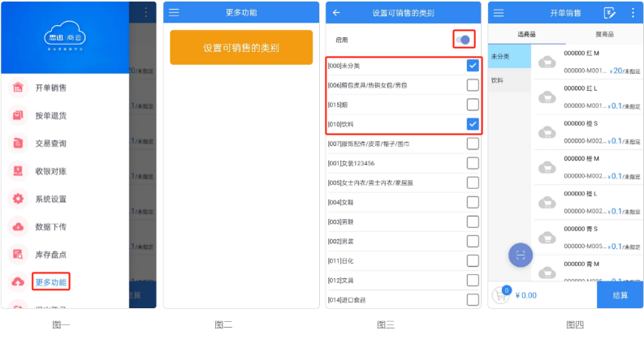Click the 数据下传 cloud download icon
The image size is (644, 339).
[18, 227]
